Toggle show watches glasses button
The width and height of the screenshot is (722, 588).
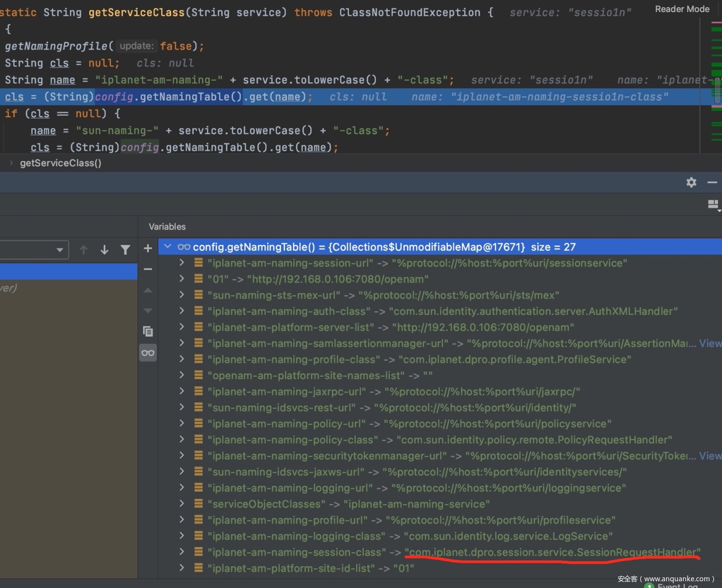click(x=148, y=353)
